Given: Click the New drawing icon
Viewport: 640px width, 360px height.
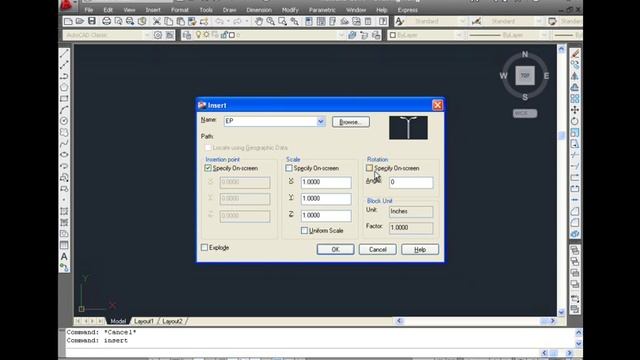Looking at the screenshot, I should (68, 21).
